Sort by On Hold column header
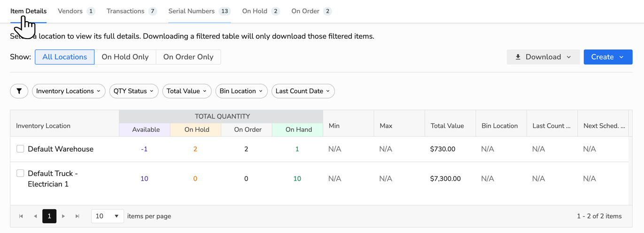 (x=195, y=129)
